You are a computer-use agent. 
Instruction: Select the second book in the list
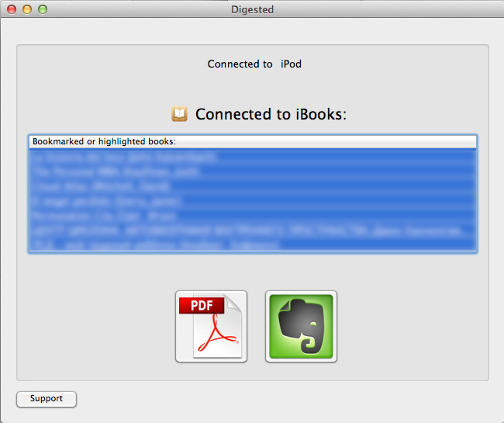pos(253,172)
